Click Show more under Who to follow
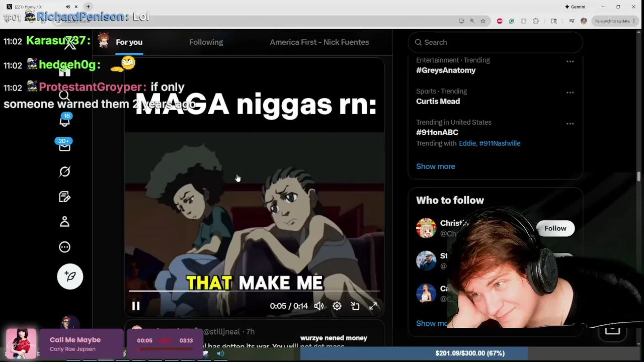 tap(432, 323)
